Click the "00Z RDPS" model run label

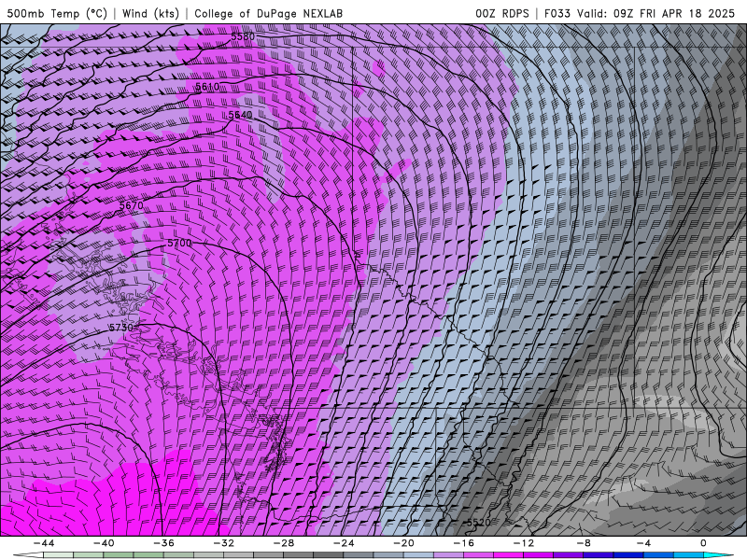pos(502,13)
